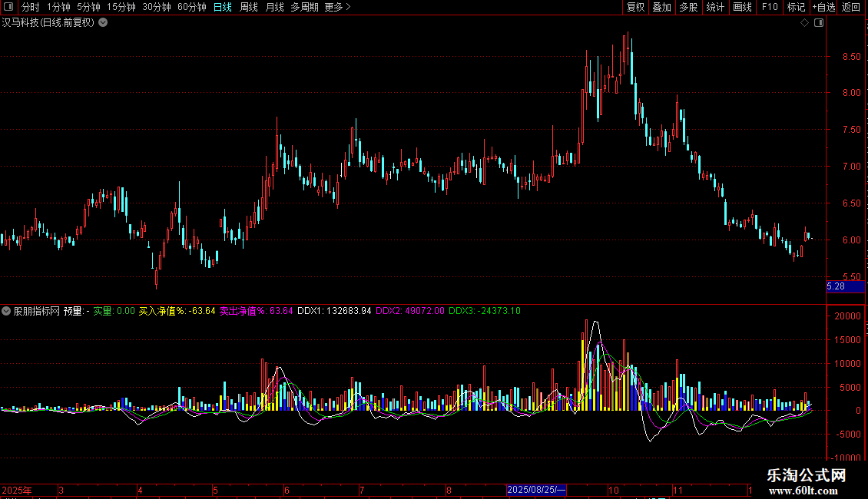868x499 pixels.
Task: Toggle the left sidebar panel icon
Action: [x=8, y=7]
